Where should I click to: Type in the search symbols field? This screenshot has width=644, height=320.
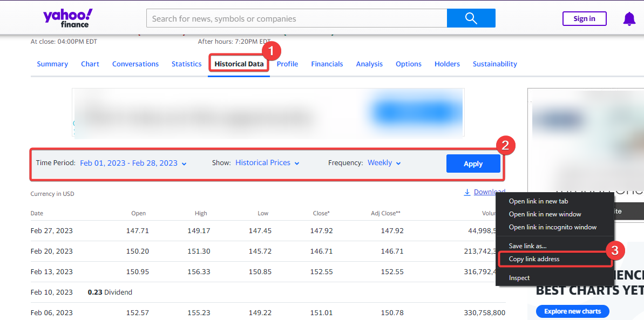pos(296,18)
